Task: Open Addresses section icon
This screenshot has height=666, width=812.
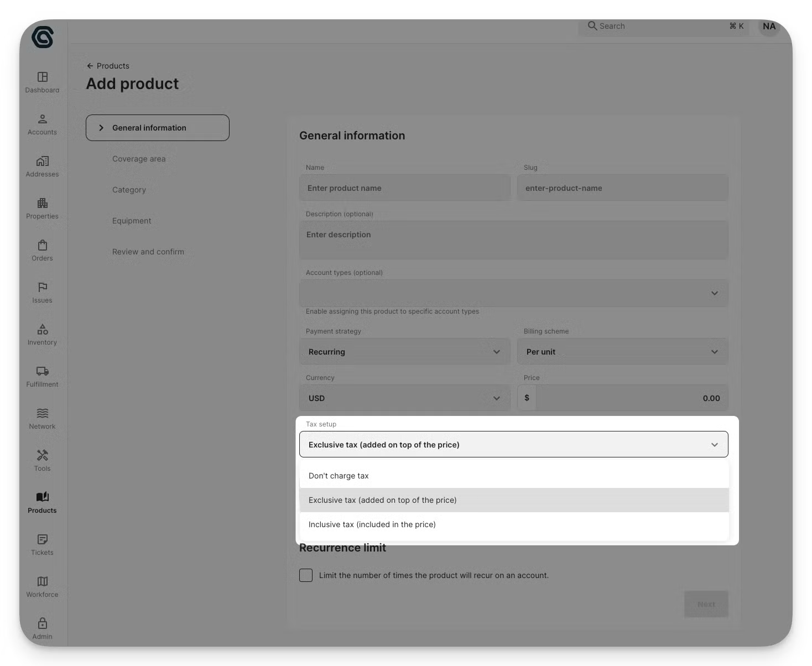Action: pyautogui.click(x=43, y=161)
